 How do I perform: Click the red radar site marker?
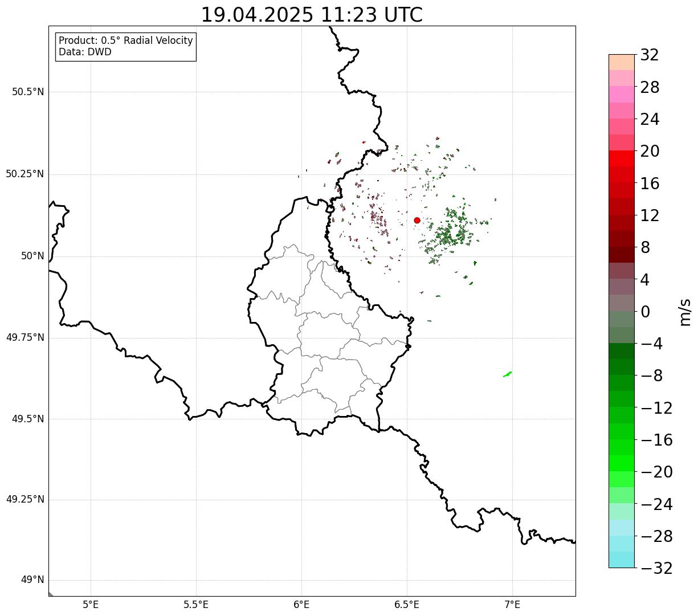[417, 220]
